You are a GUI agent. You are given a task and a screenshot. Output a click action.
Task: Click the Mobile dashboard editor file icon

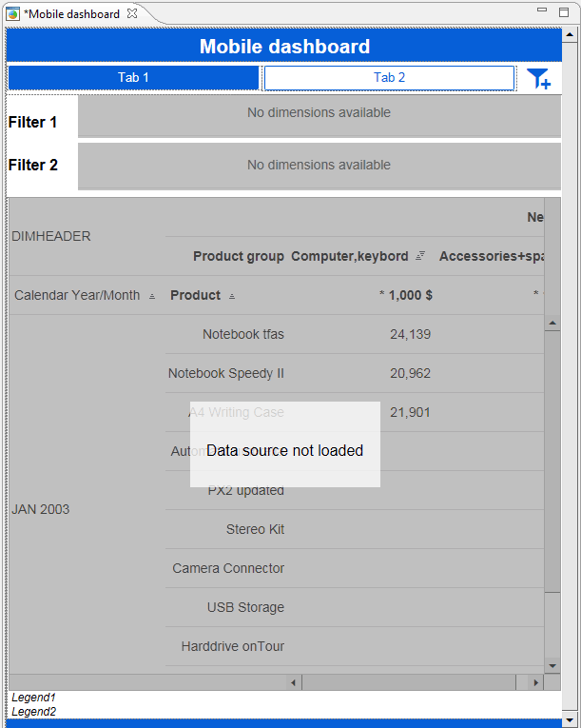coord(13,14)
